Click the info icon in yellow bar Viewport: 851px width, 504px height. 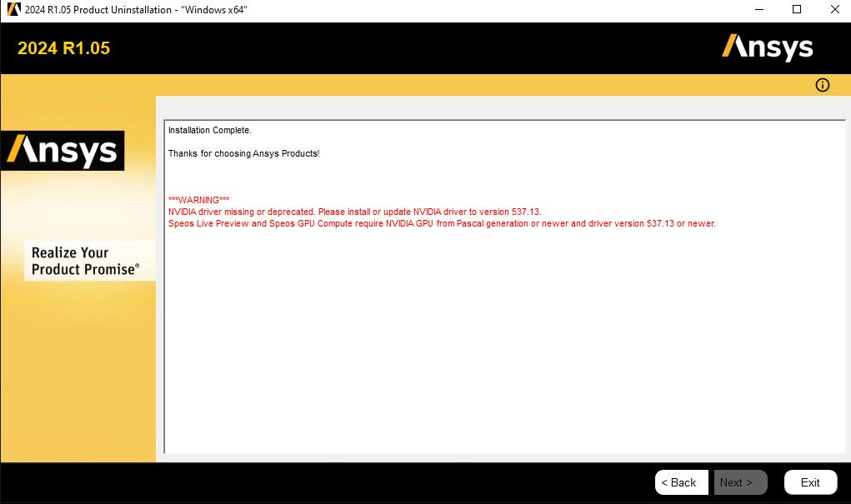pyautogui.click(x=822, y=85)
